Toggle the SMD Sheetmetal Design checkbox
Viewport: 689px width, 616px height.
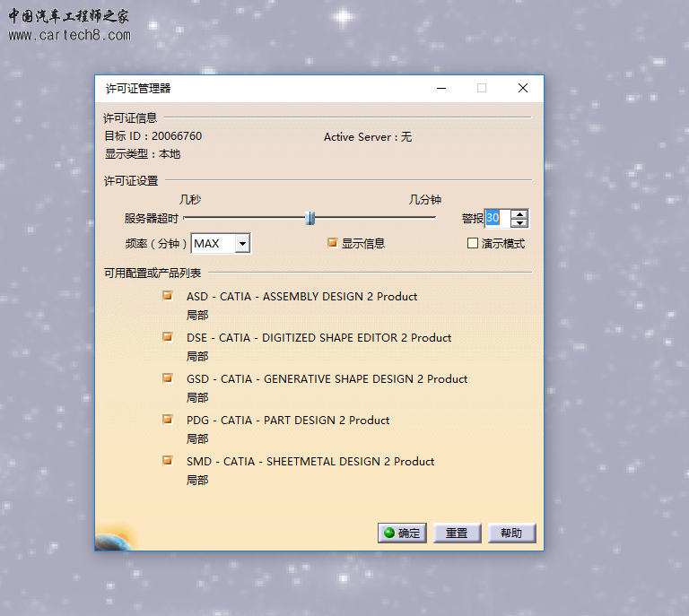tap(168, 461)
